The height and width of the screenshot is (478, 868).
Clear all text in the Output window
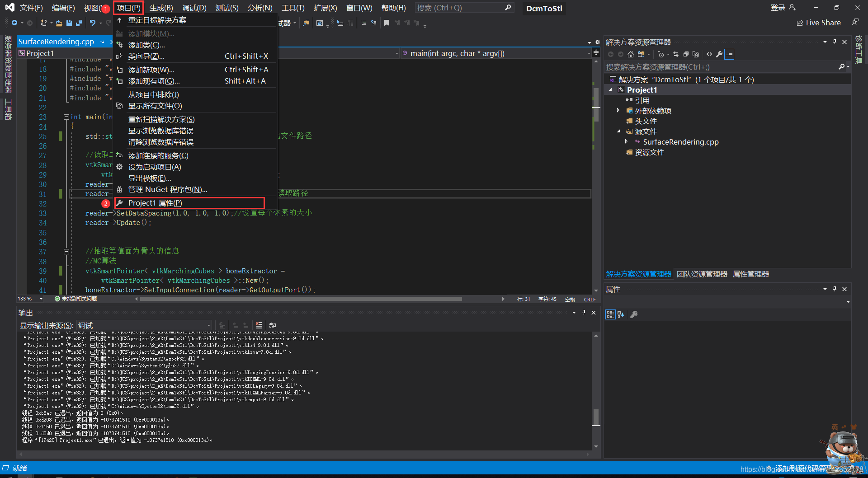tap(259, 325)
